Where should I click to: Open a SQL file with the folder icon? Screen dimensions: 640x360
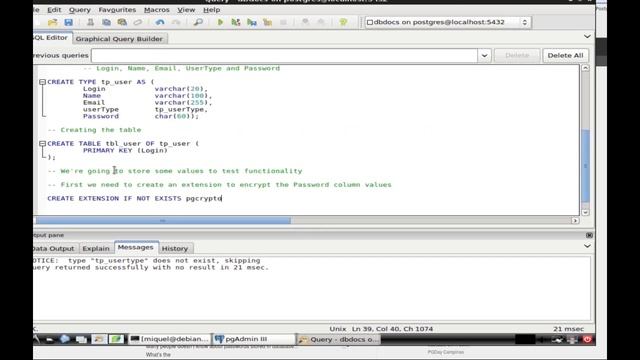53,22
